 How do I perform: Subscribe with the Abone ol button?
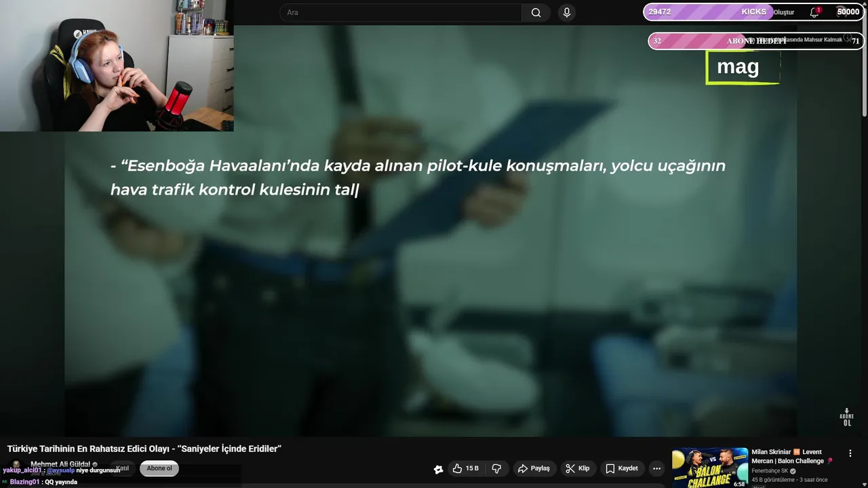[159, 468]
